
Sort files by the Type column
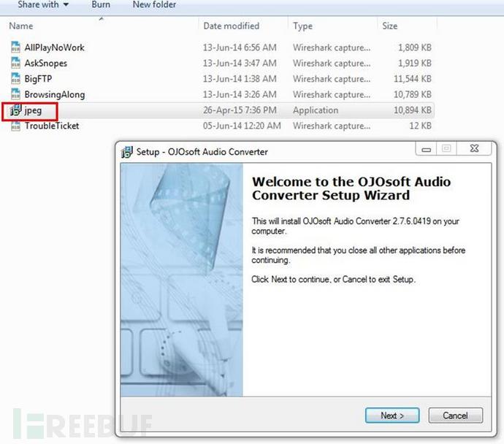click(x=302, y=26)
